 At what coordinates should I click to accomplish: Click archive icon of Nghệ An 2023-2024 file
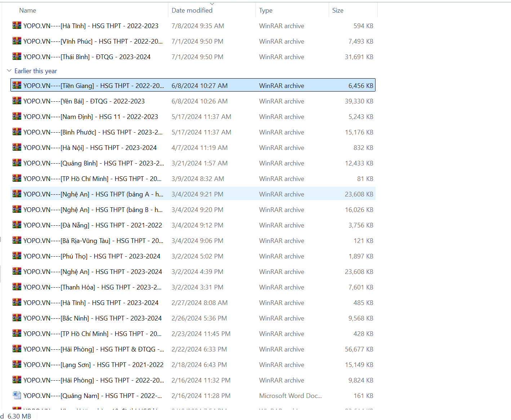[17, 271]
